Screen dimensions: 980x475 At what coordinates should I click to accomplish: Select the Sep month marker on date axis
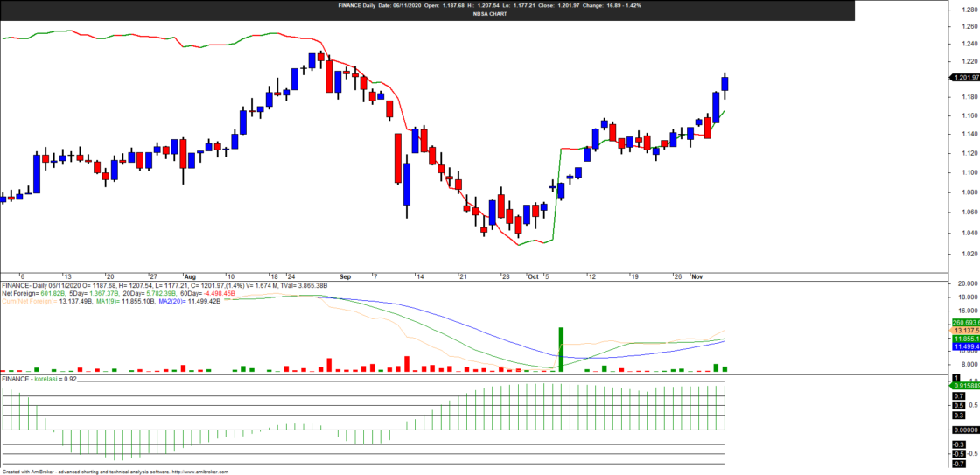[346, 276]
